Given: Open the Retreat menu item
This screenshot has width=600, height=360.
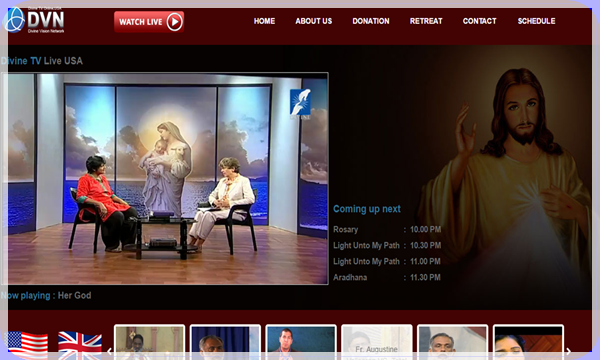Looking at the screenshot, I should pos(426,21).
